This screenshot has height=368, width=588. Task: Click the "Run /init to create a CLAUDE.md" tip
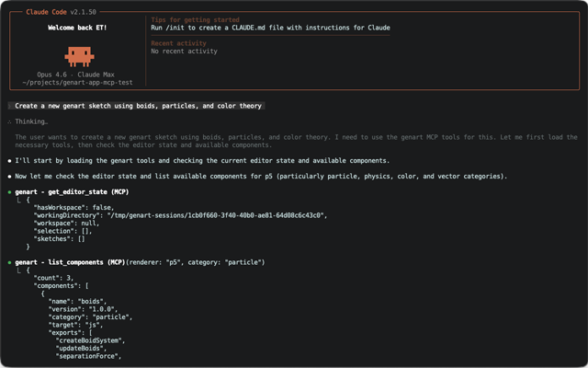tap(270, 28)
